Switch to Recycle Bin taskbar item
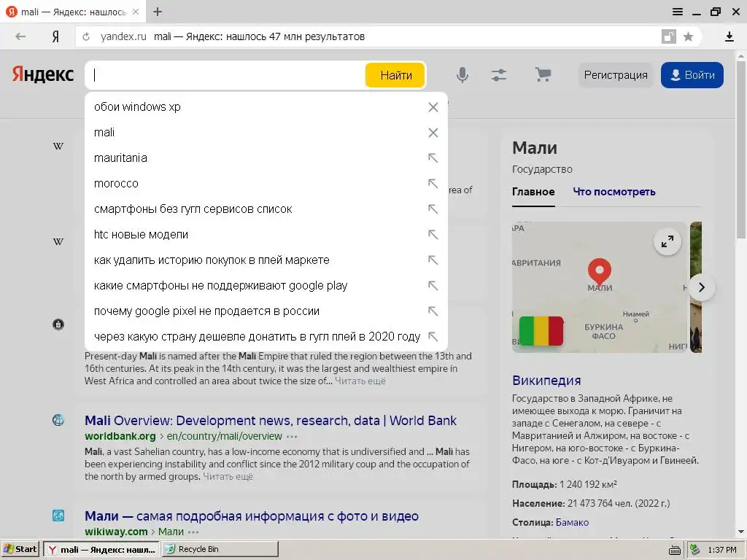747x560 pixels. 220,549
